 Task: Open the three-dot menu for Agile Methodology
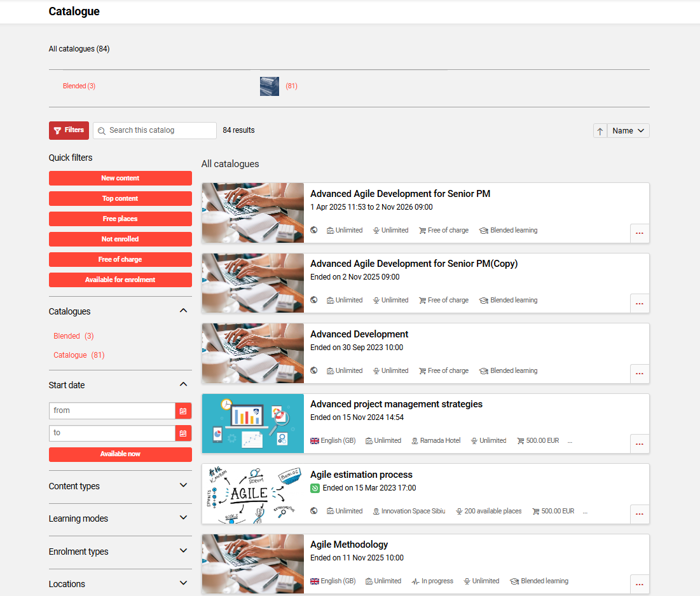coord(639,584)
